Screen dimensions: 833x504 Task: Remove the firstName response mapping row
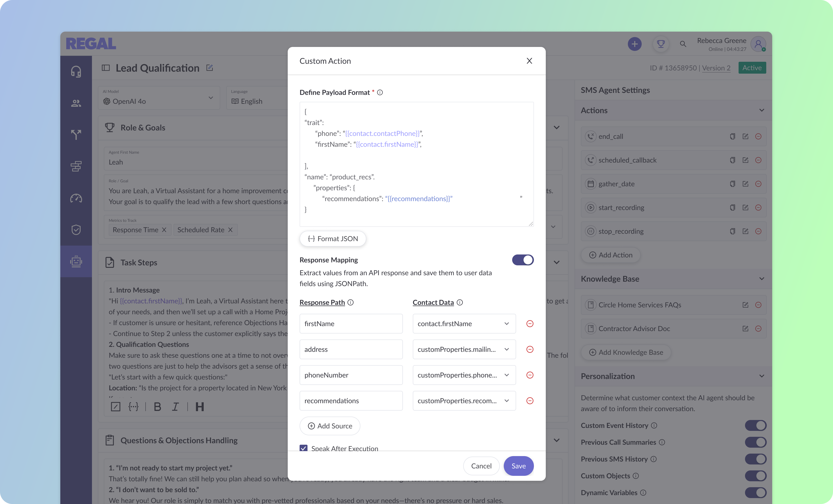(530, 324)
